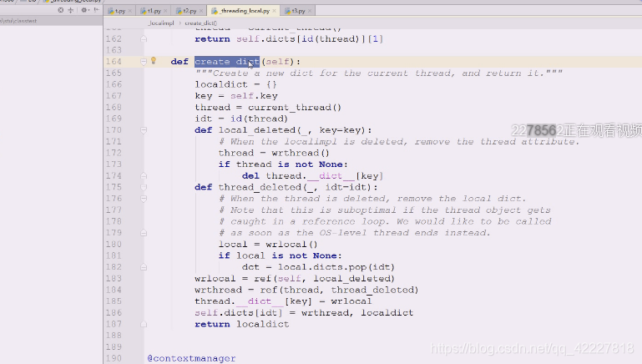Click the 'classtest' project path in the Project panel
642x364 pixels.
coord(26,21)
